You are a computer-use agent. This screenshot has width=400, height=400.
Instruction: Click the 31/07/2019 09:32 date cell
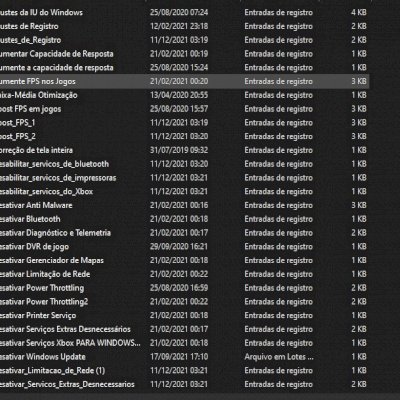pos(179,150)
